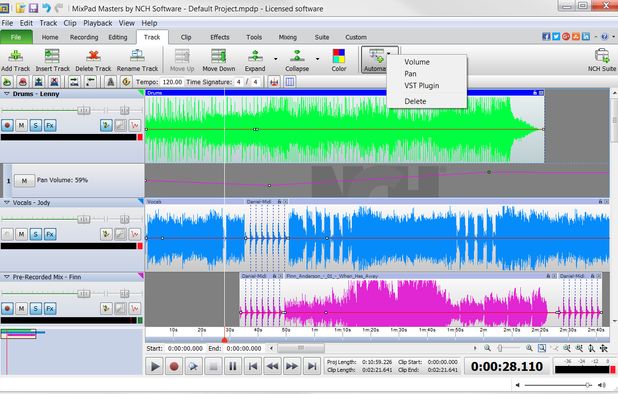Collapse the Pre-Recorded Mix - Finn track triangle
This screenshot has width=618, height=394.
tap(7, 277)
